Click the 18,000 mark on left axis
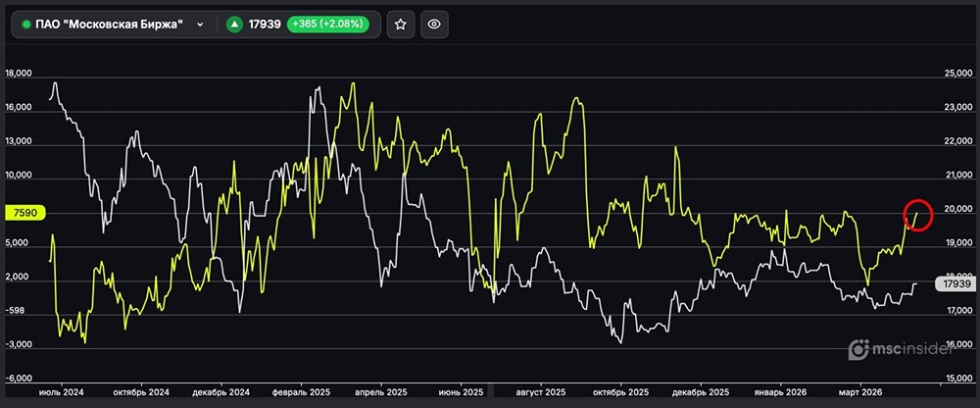Image resolution: width=980 pixels, height=408 pixels. point(20,74)
